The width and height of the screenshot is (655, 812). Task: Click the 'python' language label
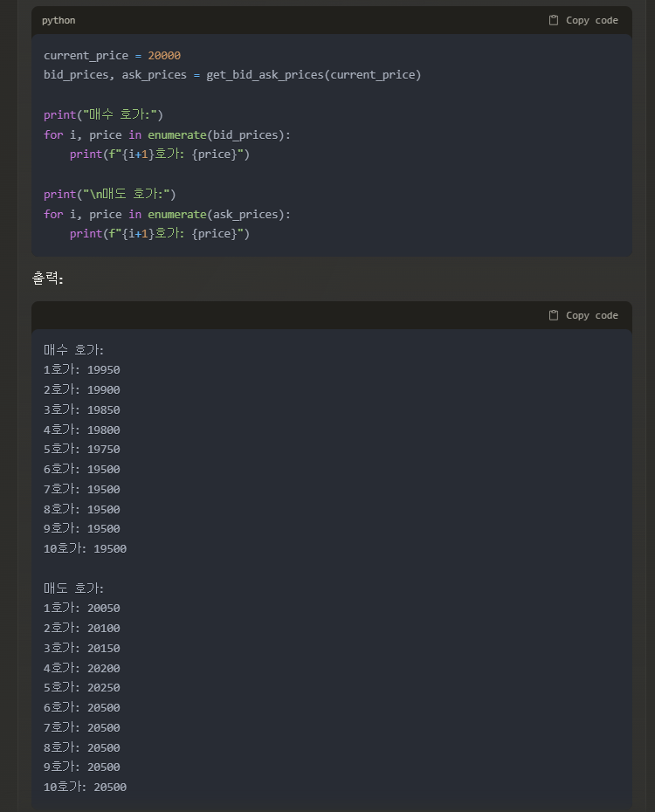pos(59,20)
